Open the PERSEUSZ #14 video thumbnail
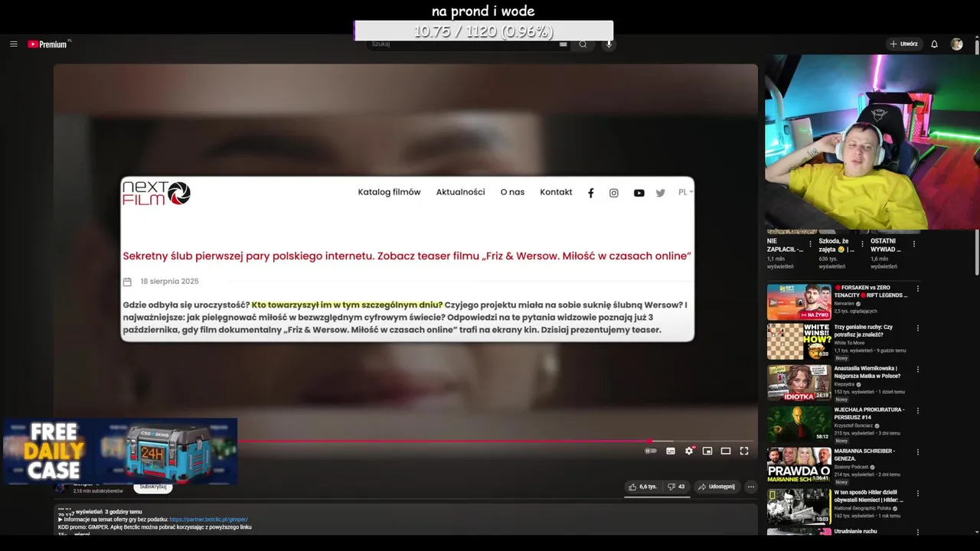 click(799, 424)
